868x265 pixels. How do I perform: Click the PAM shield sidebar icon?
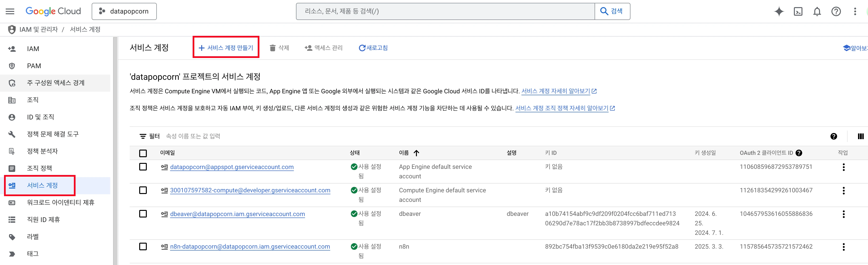12,66
